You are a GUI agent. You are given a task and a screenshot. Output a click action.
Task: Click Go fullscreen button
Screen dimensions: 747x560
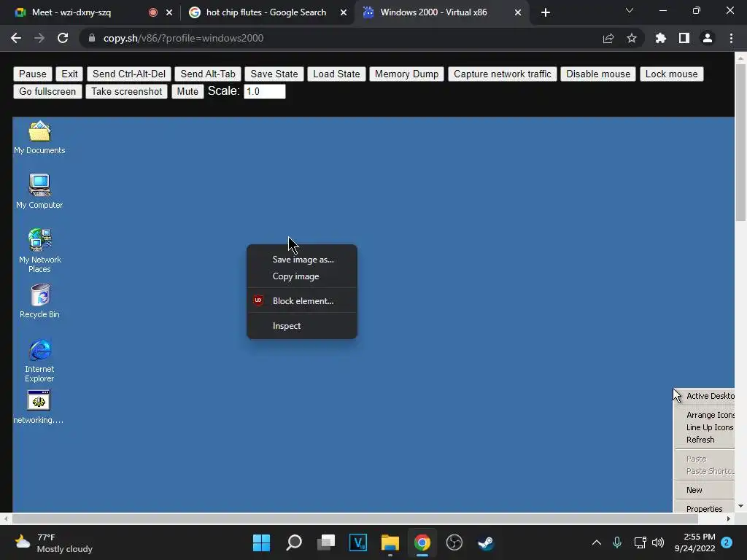pyautogui.click(x=47, y=91)
